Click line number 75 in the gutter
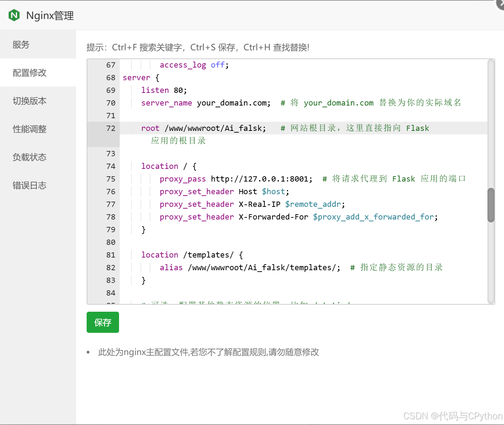Image resolution: width=504 pixels, height=425 pixels. [111, 179]
